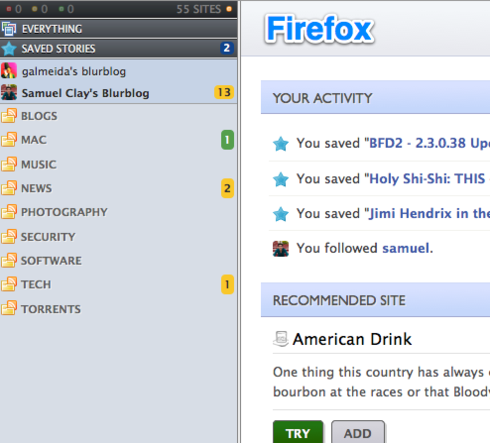Click the MUSIC folder icon

pyautogui.click(x=9, y=164)
